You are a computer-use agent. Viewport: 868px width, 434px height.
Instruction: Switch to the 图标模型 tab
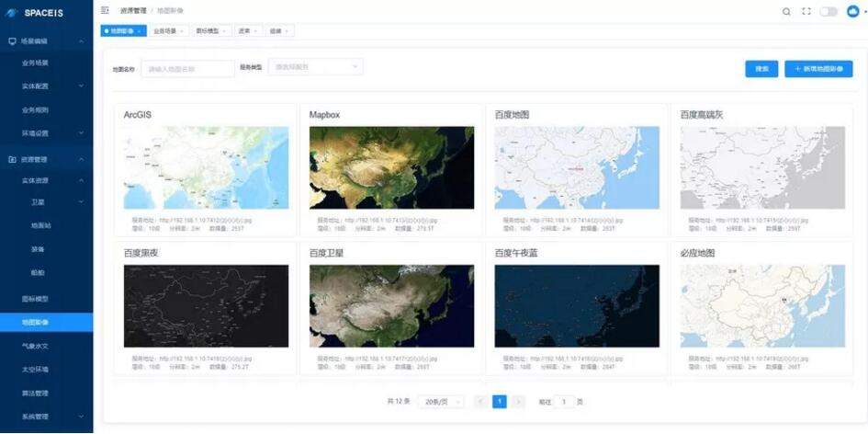(x=212, y=31)
